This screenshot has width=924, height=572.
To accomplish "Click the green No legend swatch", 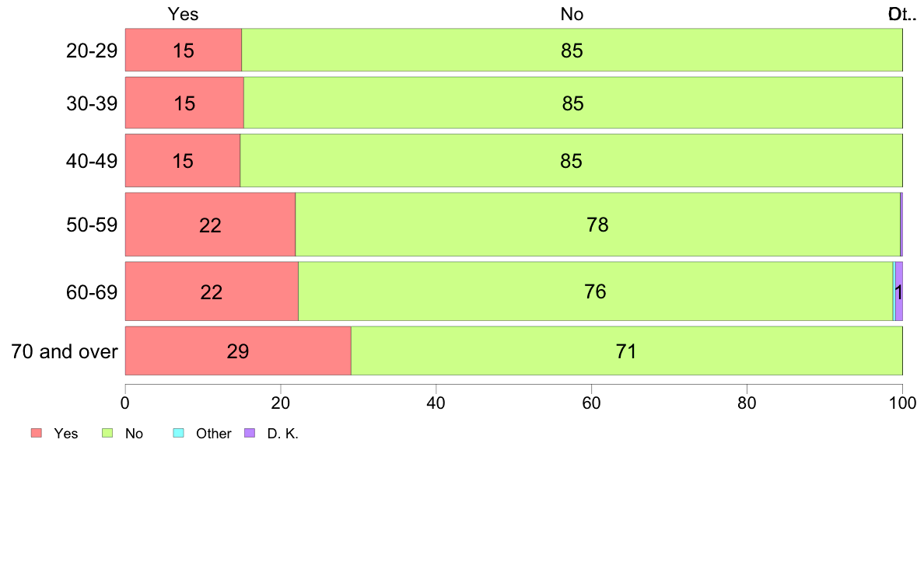I will click(x=107, y=433).
